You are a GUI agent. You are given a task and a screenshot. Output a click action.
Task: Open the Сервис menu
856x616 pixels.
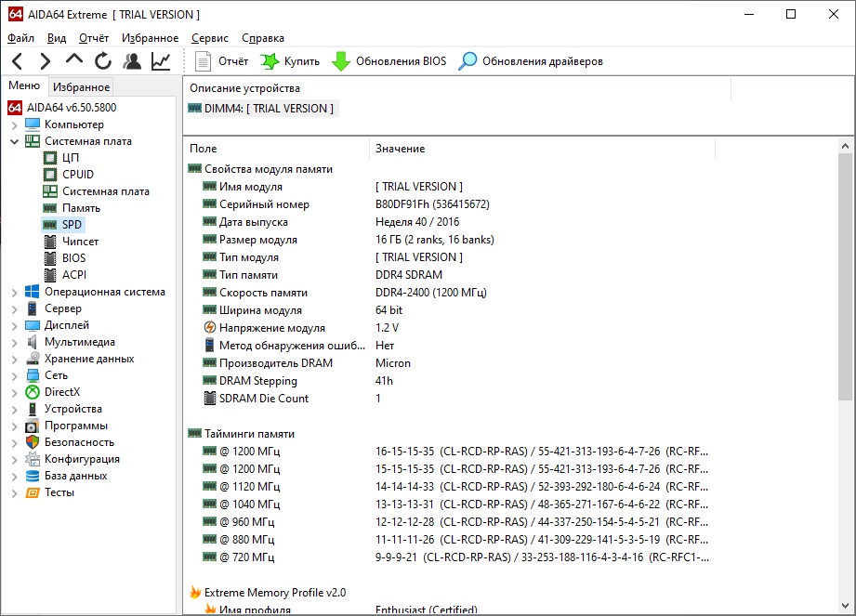210,38
